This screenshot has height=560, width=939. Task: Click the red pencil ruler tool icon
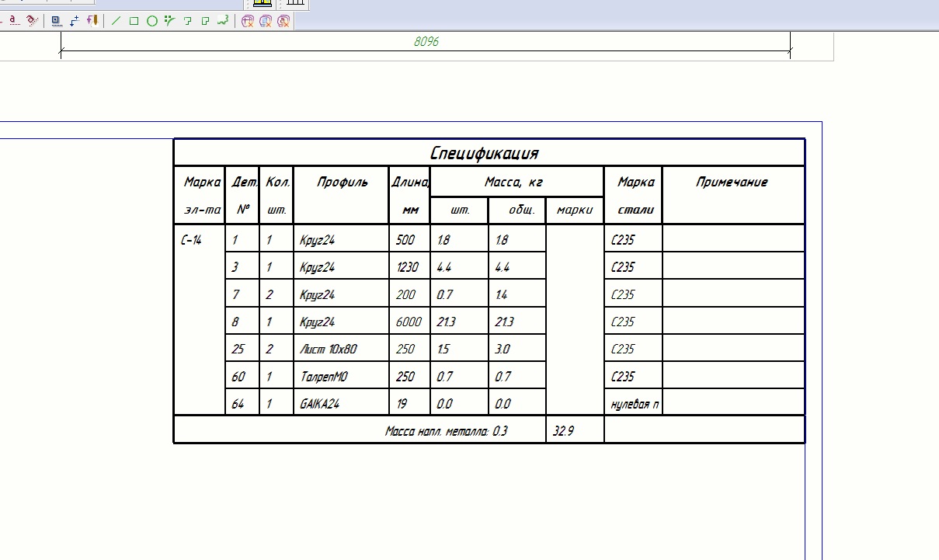coord(33,21)
